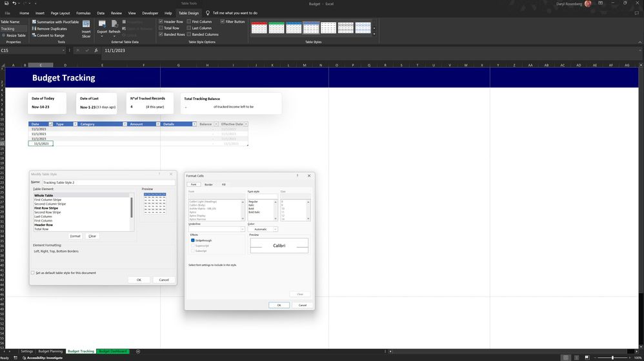This screenshot has width=644, height=361.
Task: Toggle the Strikethrough checkbox
Action: [x=193, y=240]
